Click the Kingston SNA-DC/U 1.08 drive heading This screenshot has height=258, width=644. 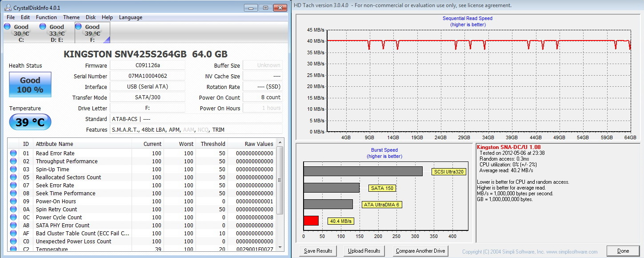508,147
